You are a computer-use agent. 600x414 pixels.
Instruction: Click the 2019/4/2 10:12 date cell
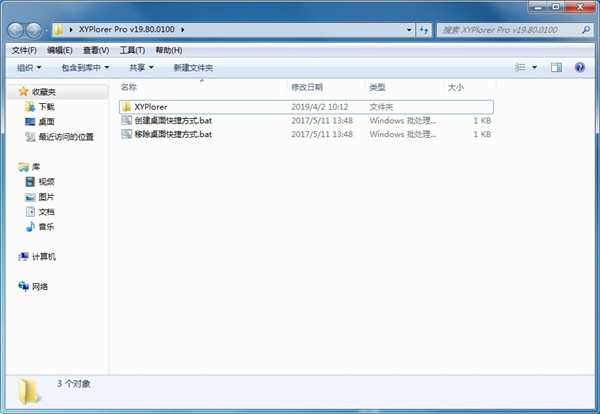click(320, 107)
